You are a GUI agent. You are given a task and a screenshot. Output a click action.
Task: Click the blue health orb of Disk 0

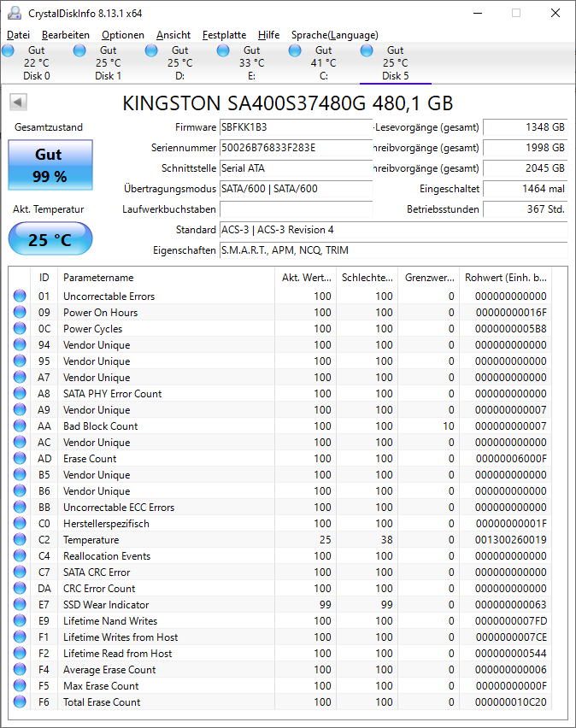click(8, 50)
